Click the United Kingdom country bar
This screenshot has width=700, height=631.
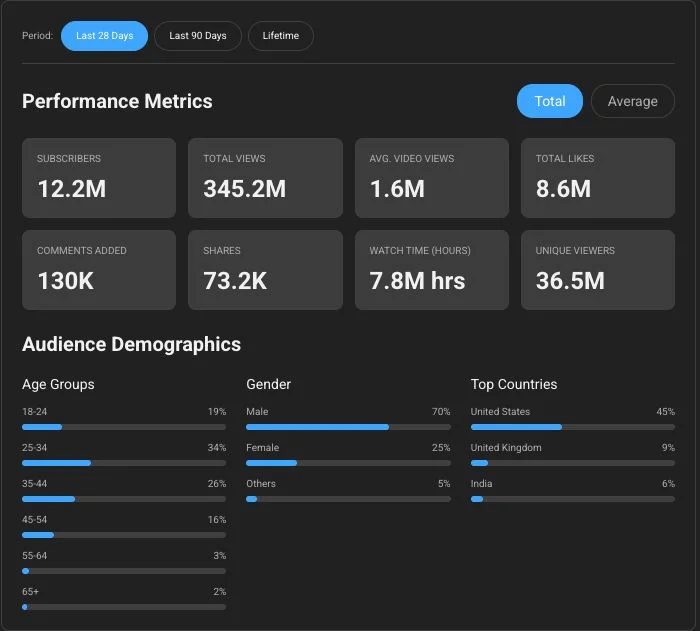[x=573, y=463]
